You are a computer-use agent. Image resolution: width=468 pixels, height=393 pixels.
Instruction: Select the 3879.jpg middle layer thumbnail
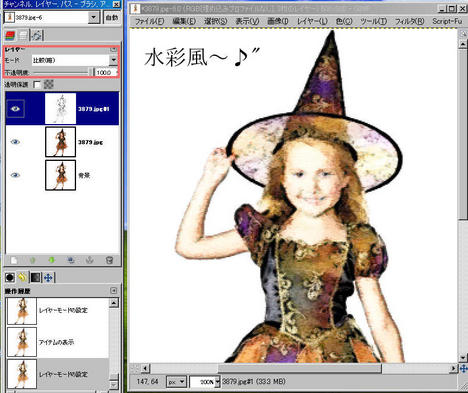60,142
